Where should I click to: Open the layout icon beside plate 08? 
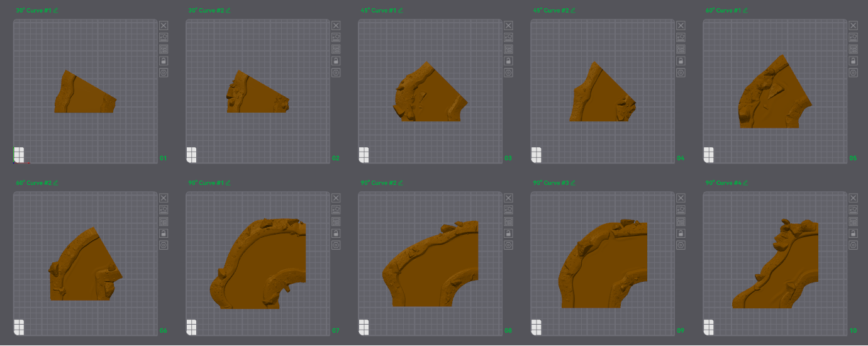pos(508,221)
